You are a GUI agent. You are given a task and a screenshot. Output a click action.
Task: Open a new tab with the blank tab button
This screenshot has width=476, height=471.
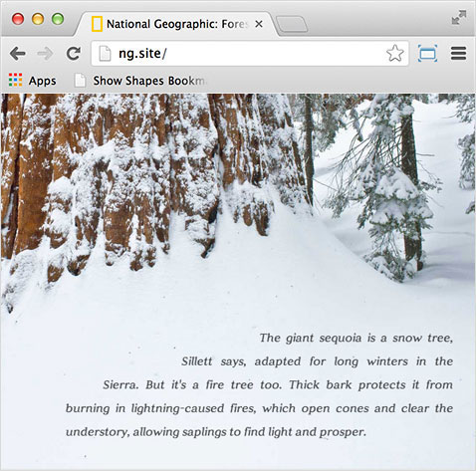(292, 24)
